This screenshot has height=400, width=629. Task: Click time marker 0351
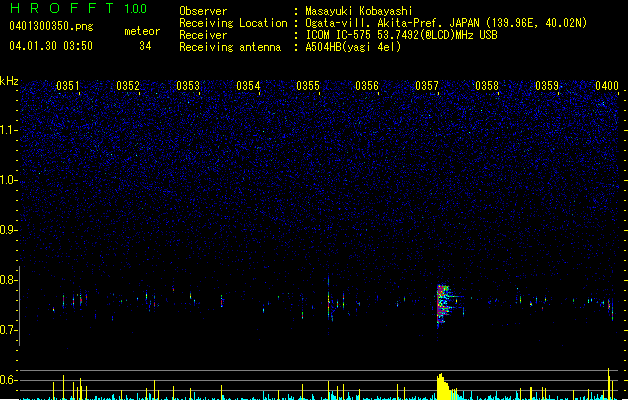68,86
